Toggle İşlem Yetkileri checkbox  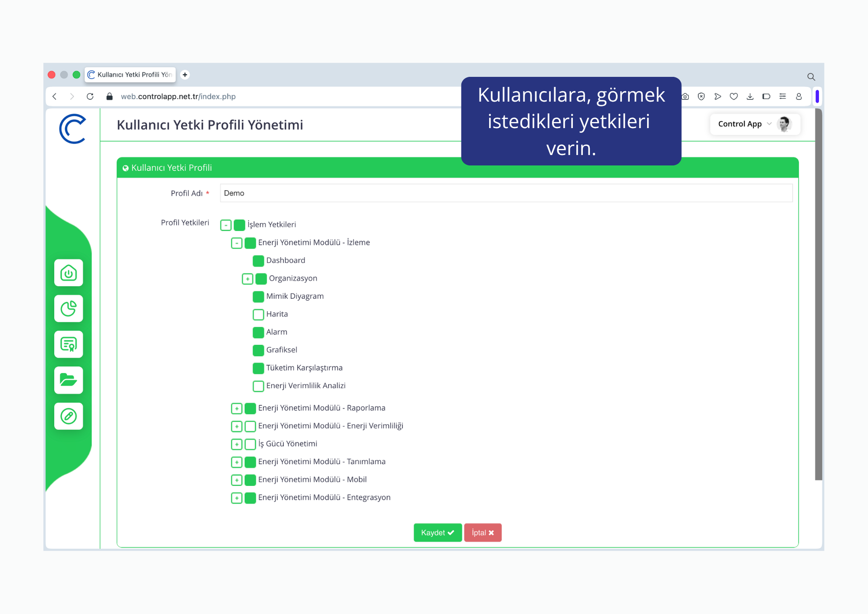239,225
